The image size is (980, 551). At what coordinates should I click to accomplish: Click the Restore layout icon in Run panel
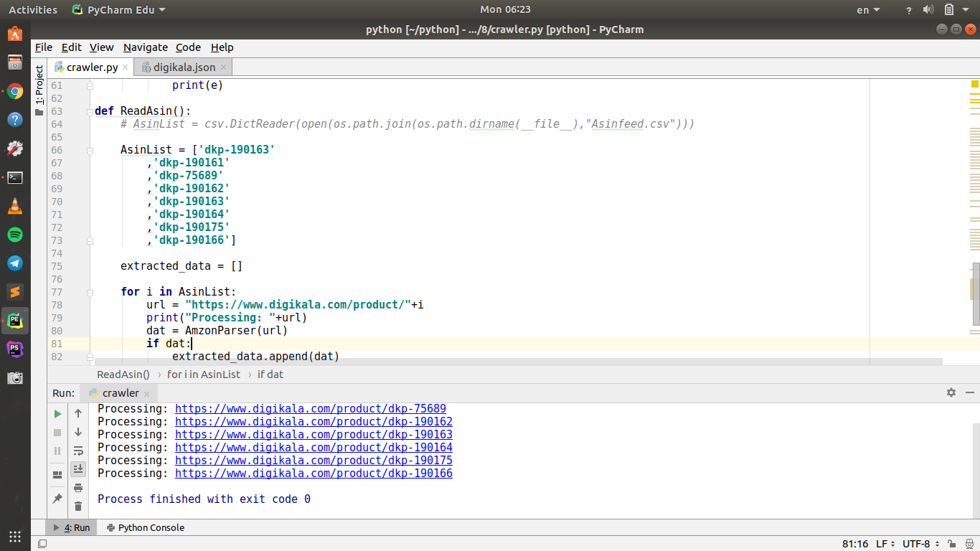pos(57,475)
